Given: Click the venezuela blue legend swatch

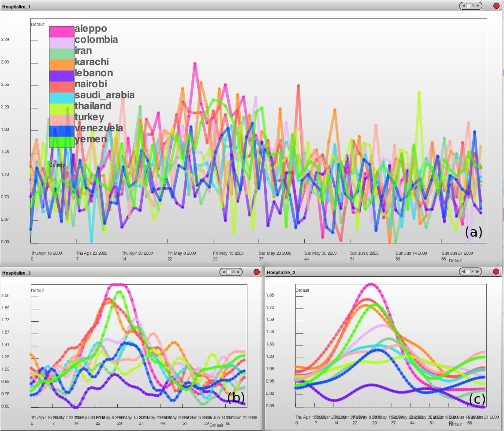Looking at the screenshot, I should coord(61,131).
